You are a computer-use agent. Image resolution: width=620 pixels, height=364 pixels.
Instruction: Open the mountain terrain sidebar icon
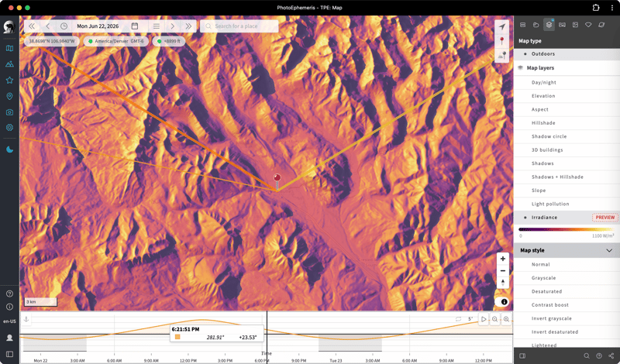pyautogui.click(x=9, y=64)
